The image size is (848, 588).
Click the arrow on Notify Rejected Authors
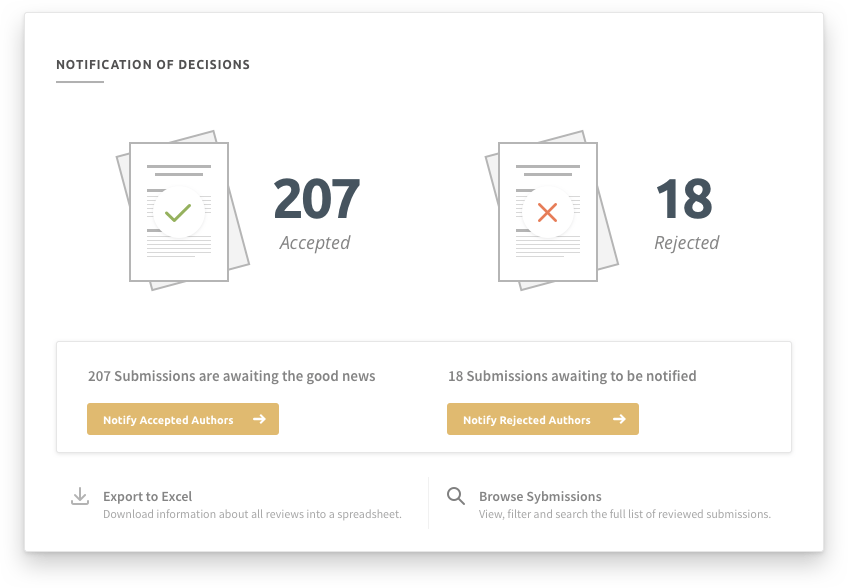pos(619,420)
